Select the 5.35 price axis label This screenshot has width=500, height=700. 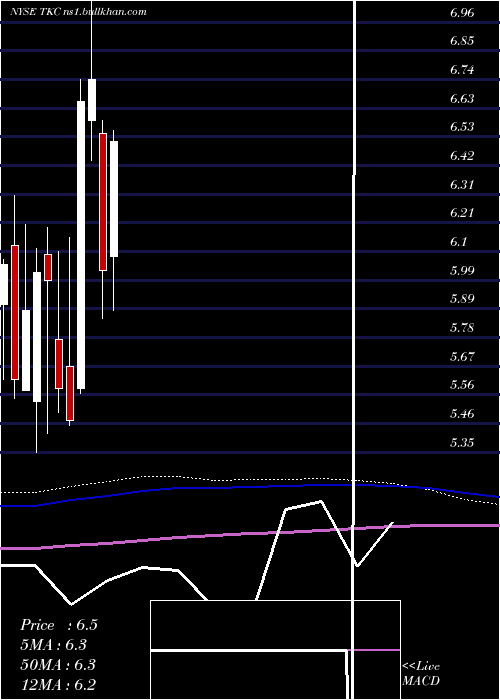(462, 443)
